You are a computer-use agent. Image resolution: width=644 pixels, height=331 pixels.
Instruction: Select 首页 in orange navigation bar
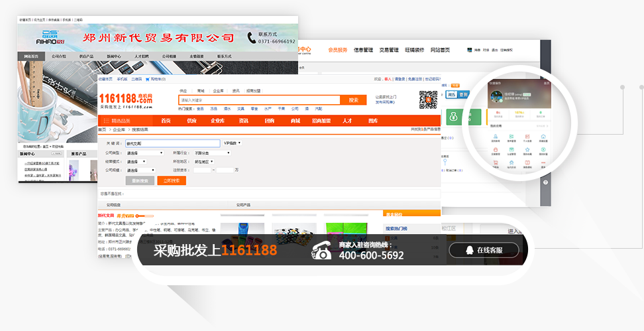tap(166, 121)
